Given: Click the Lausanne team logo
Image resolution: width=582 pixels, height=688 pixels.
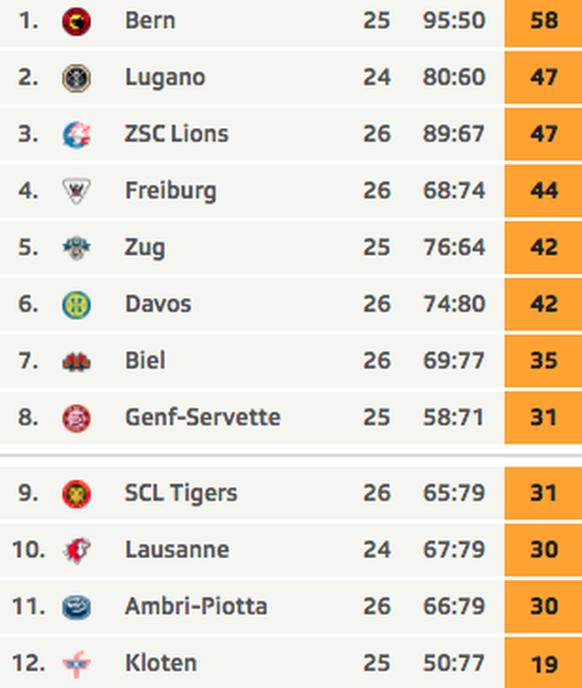Looking at the screenshot, I should pos(76,550).
